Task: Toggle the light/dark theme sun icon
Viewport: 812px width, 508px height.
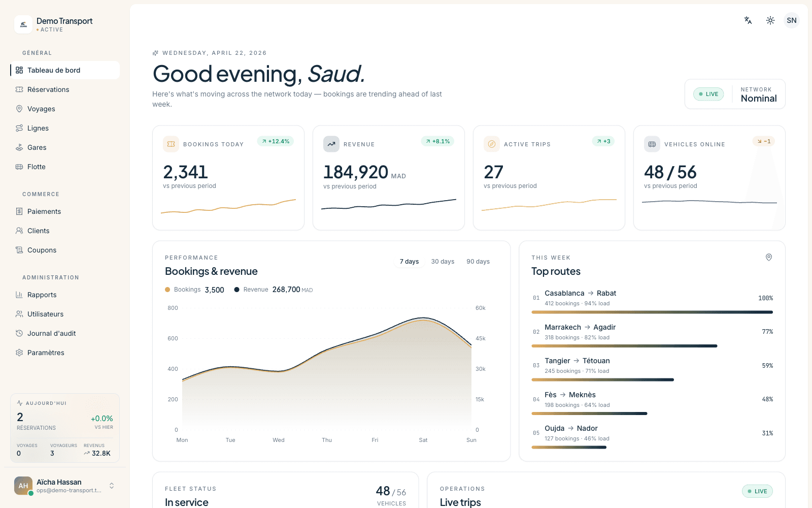Action: pos(770,20)
